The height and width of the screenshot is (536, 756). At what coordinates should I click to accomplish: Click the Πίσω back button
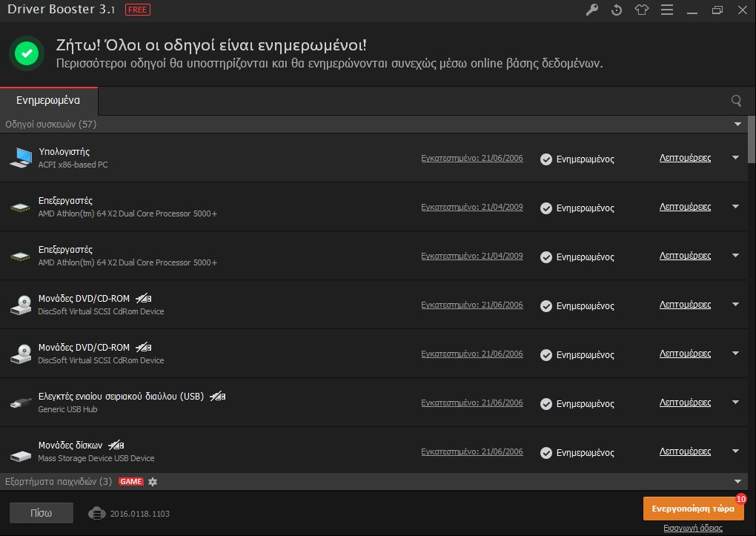click(42, 513)
